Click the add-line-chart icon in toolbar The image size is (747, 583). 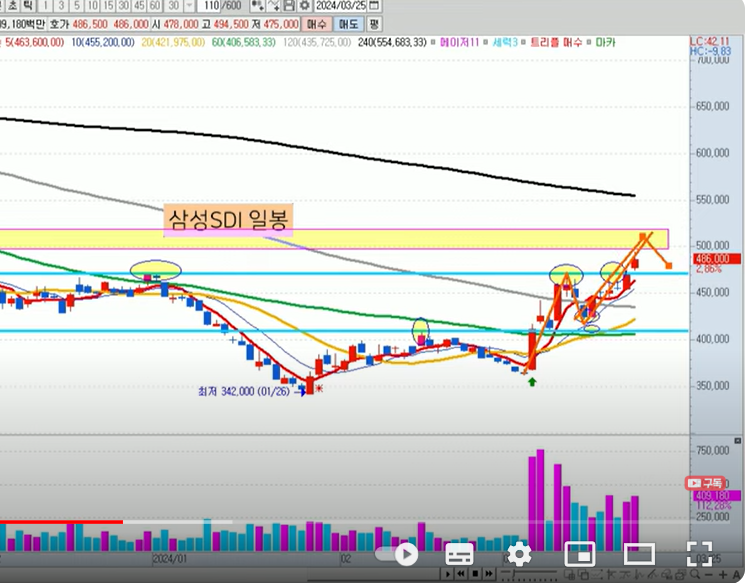[x=273, y=5]
